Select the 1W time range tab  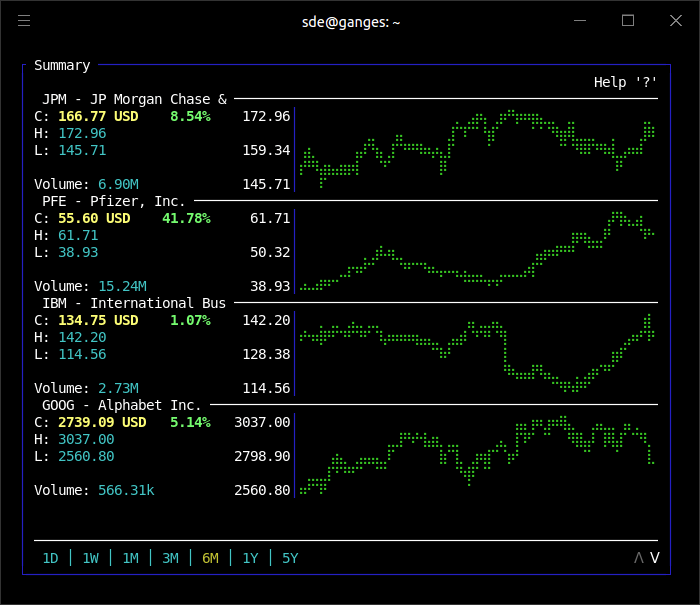pyautogui.click(x=91, y=558)
